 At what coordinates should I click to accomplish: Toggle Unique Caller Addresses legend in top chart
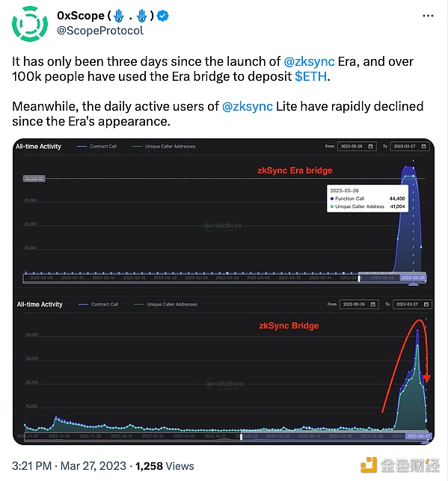tap(164, 147)
